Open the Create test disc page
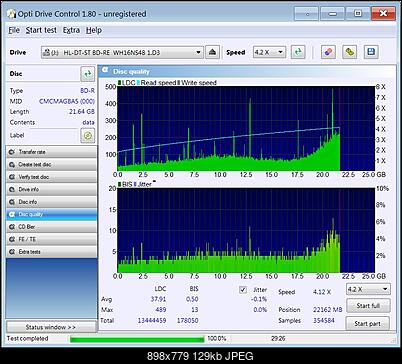This screenshot has height=364, width=402. [51, 164]
